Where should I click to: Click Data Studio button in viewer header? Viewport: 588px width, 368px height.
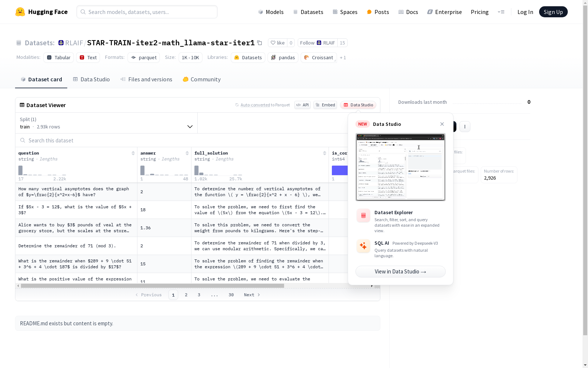click(x=358, y=105)
